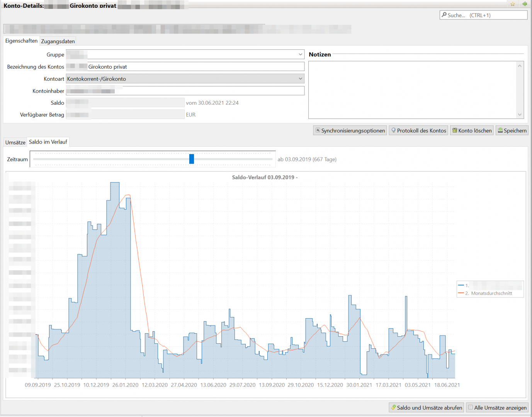Open the Kontoart dropdown arrow

coord(300,79)
